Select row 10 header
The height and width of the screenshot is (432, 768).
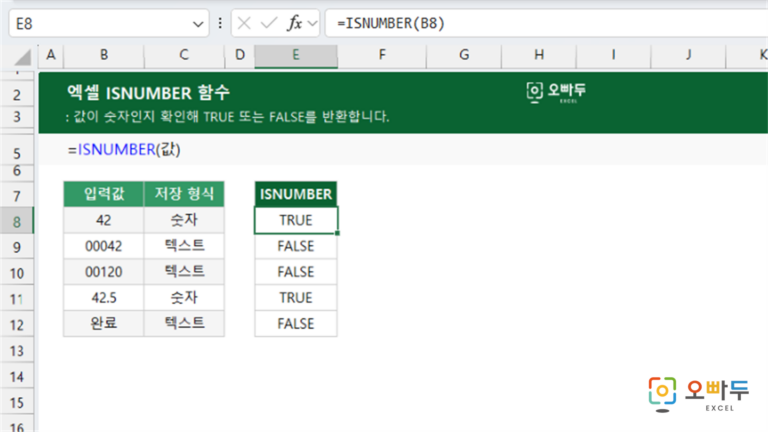17,273
